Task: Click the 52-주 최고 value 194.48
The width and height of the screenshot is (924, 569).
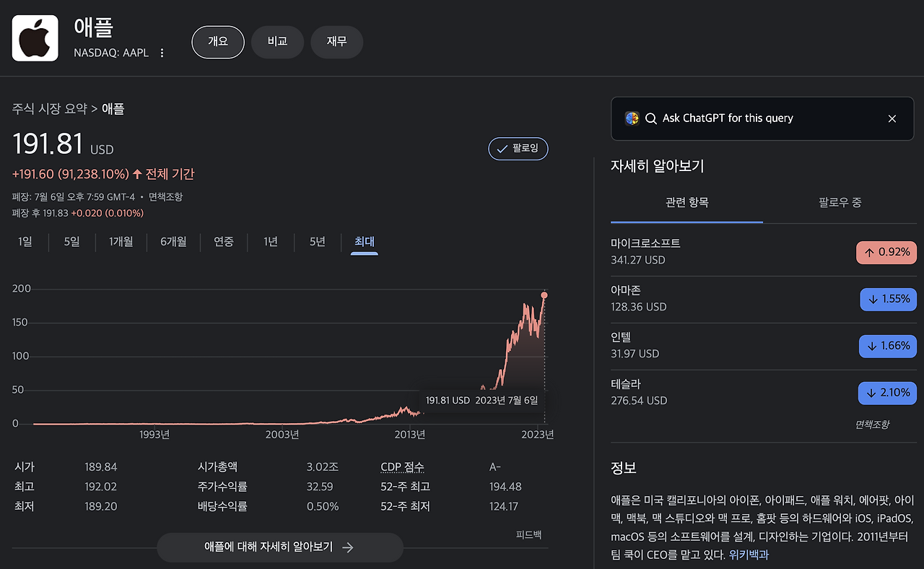Action: pos(505,487)
